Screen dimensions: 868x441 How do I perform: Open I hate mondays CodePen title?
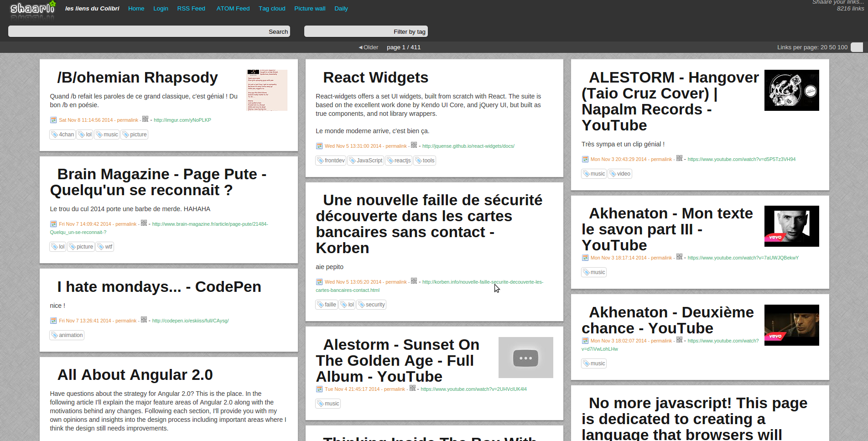159,287
